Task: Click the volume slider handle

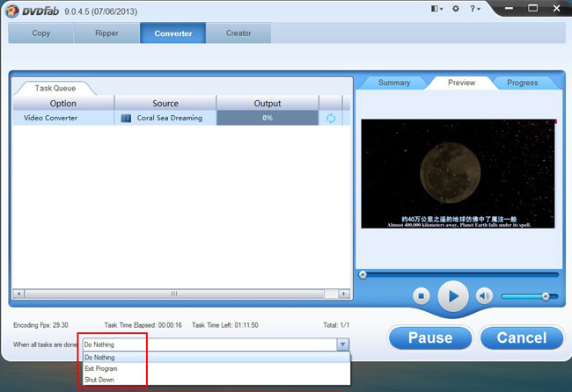Action: click(546, 296)
